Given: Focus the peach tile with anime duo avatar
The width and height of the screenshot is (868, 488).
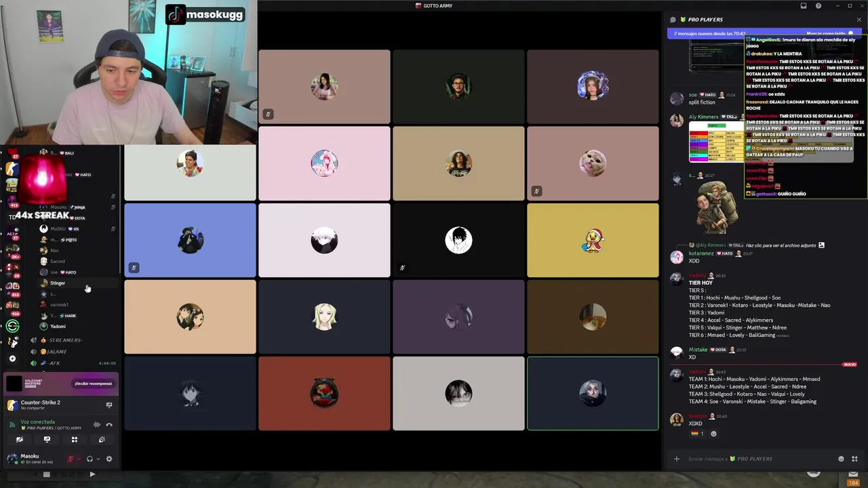Looking at the screenshot, I should coord(190,317).
